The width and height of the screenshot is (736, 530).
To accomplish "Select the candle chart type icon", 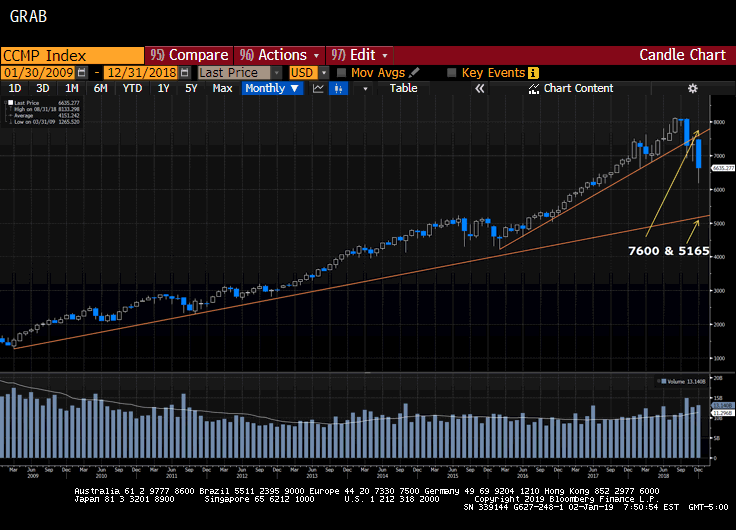I will 338,88.
